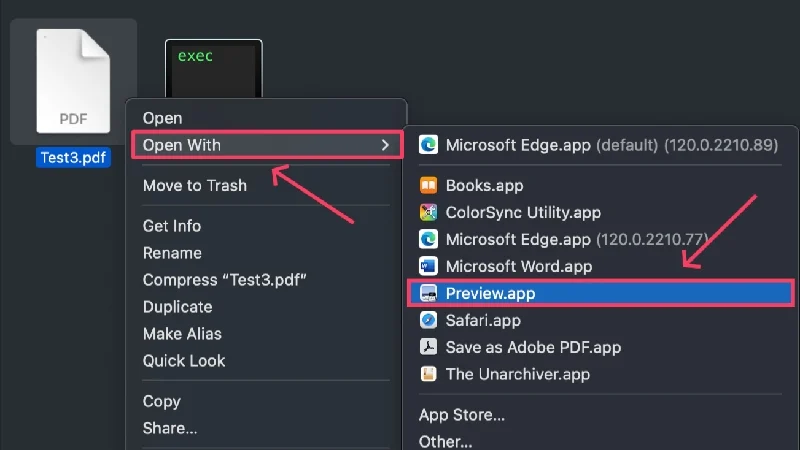This screenshot has height=450, width=800.
Task: Choose Open from the context menu
Action: [x=162, y=118]
